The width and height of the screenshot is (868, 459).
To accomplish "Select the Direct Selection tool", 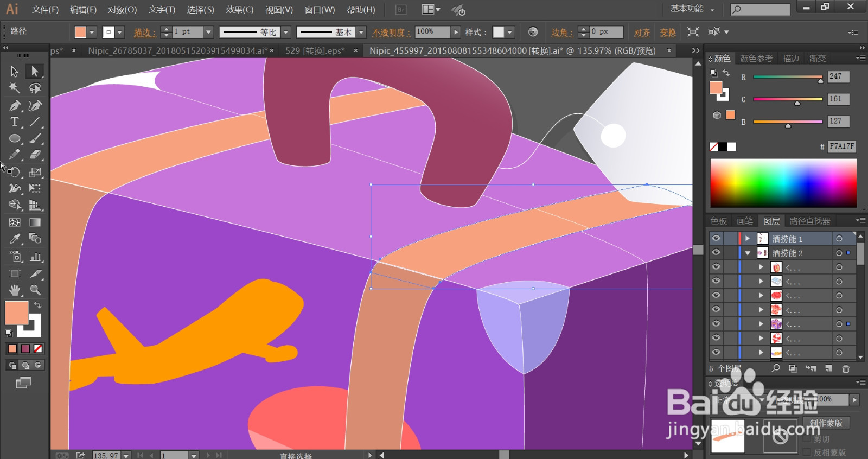I will tap(35, 71).
